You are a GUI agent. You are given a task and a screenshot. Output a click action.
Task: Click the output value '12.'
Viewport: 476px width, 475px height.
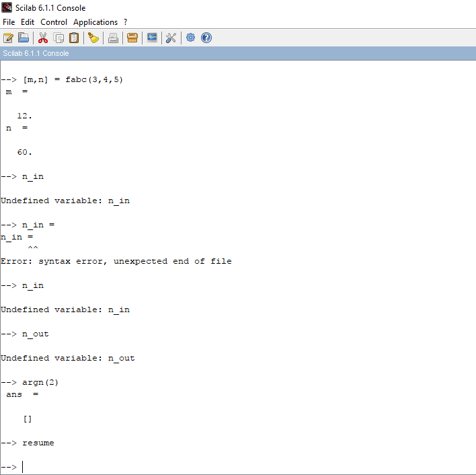click(24, 116)
